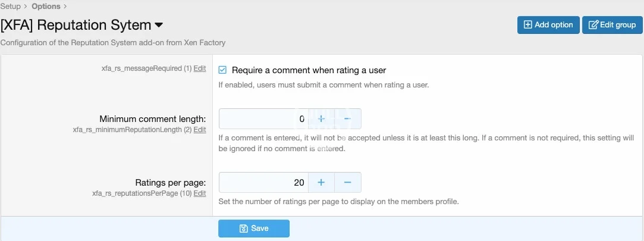
Task: Open Options in the breadcrumb
Action: tap(46, 7)
